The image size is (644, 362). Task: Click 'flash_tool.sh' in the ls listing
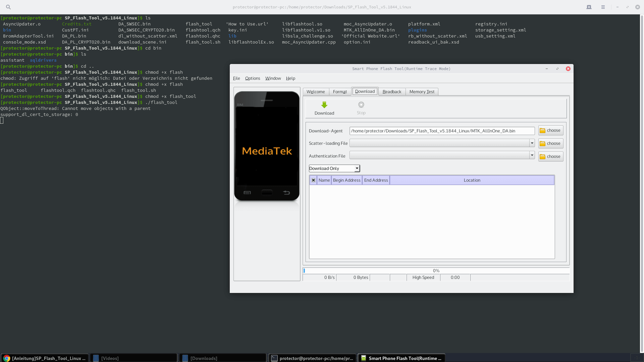click(203, 42)
